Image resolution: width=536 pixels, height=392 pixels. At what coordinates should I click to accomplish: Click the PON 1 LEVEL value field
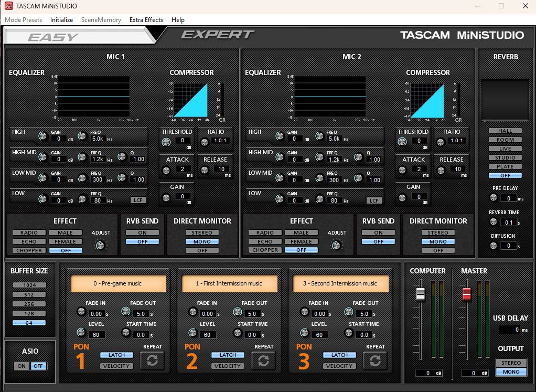click(96, 335)
